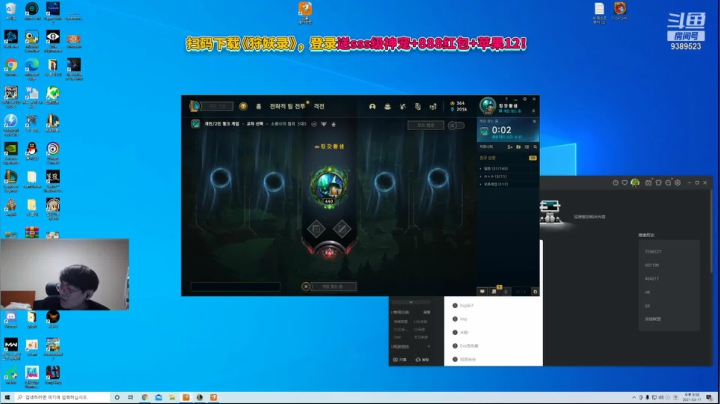Viewport: 720px width, 404px height.
Task: Collapse the chevron above the dark left panel
Action: (x=411, y=302)
